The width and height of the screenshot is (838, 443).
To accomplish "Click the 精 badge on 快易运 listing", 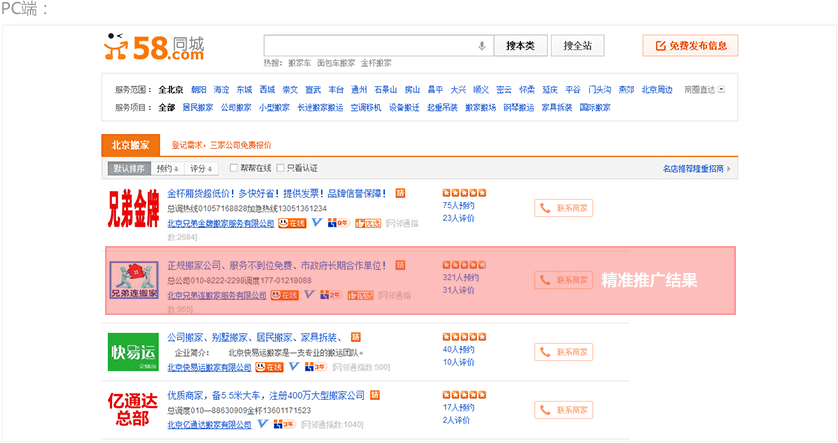I will click(x=355, y=337).
